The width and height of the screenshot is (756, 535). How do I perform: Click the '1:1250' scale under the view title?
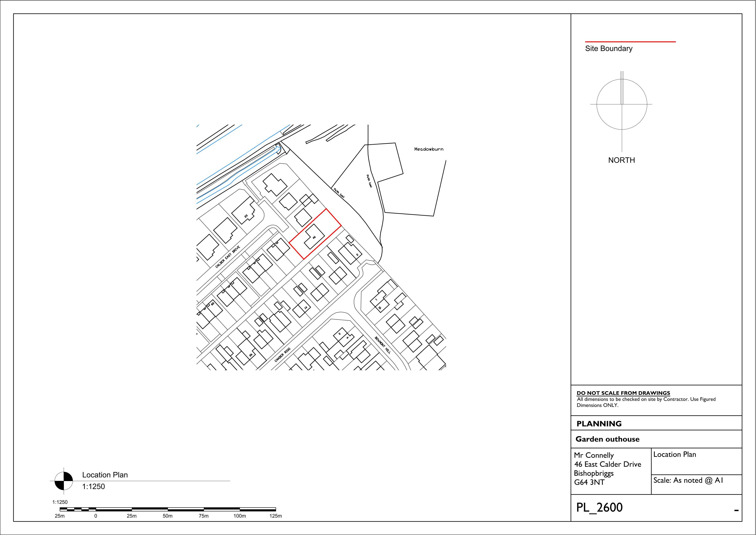[93, 487]
